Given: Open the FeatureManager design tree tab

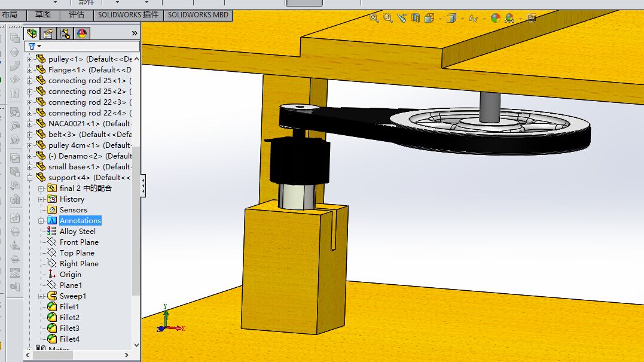Looking at the screenshot, I should [32, 34].
